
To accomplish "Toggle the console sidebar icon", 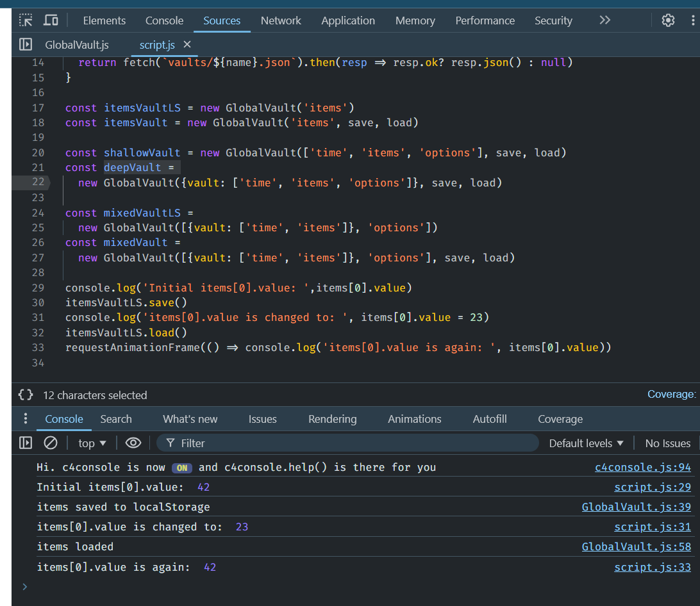I will point(26,443).
